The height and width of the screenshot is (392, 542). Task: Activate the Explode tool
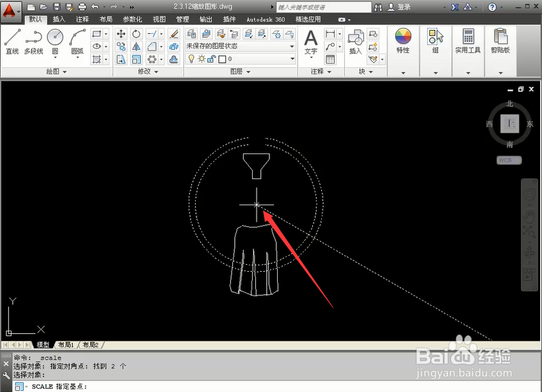click(x=173, y=46)
